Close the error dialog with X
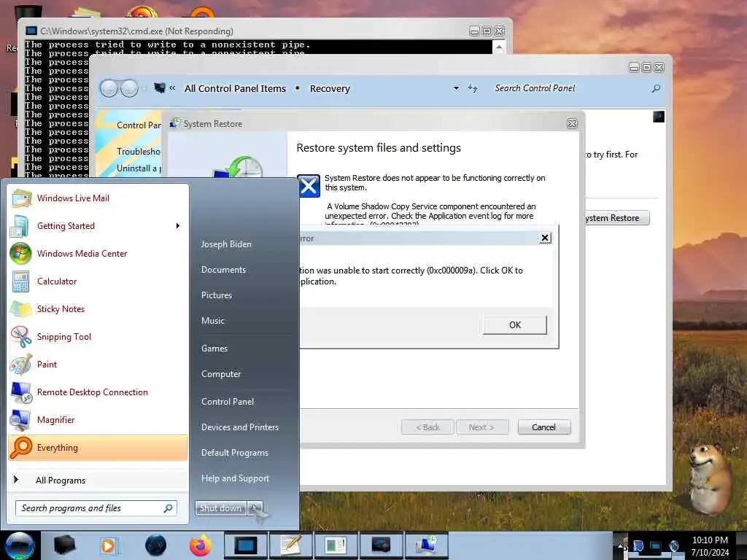The image size is (747, 560). point(545,238)
